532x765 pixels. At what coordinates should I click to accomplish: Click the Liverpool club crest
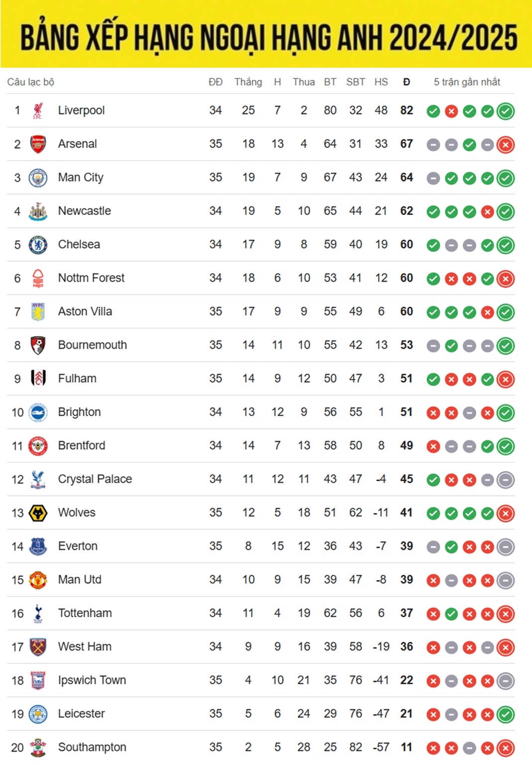point(38,110)
